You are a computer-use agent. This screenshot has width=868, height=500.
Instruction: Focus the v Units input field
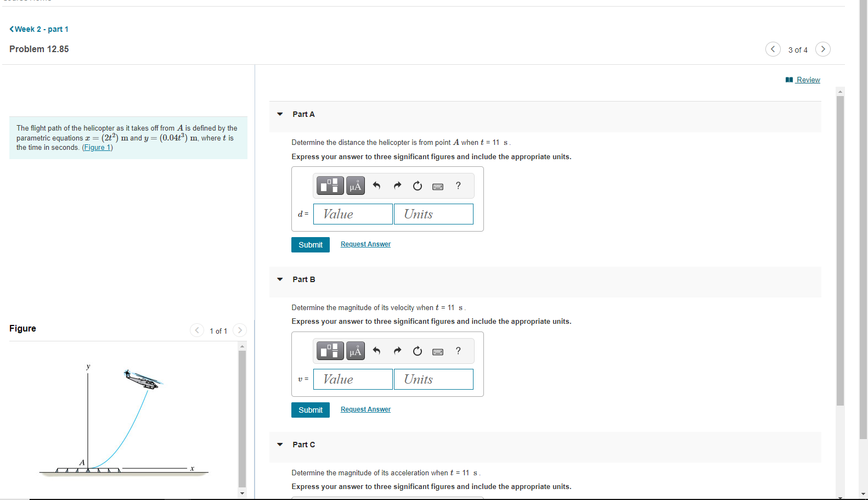[x=433, y=379]
